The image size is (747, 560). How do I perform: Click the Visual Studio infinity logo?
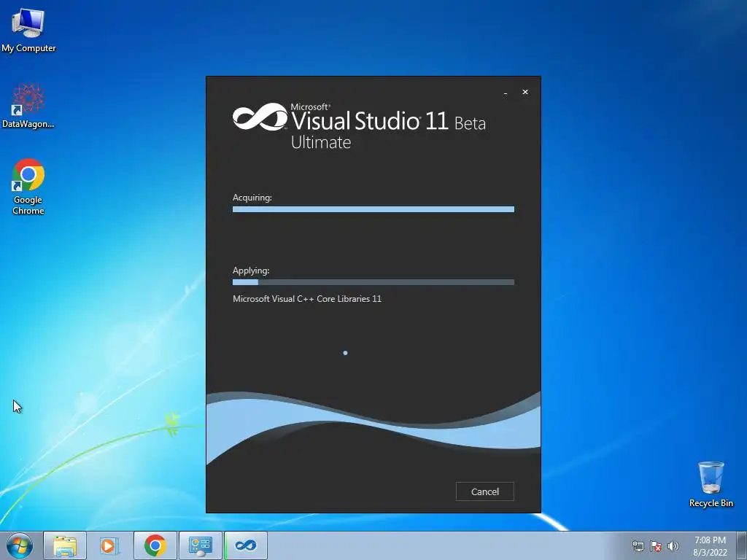click(x=260, y=117)
